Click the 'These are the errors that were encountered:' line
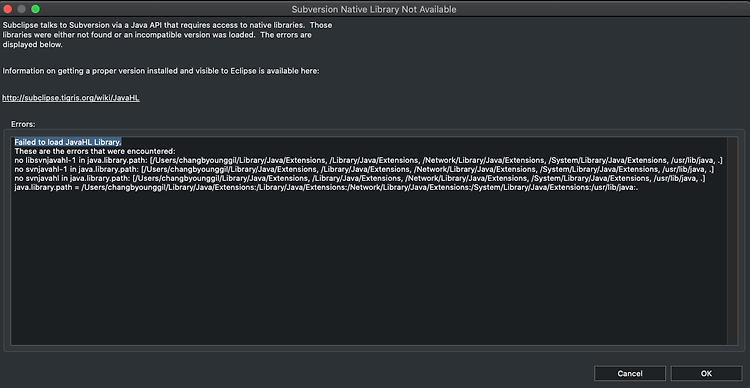750x388 pixels. (x=95, y=151)
